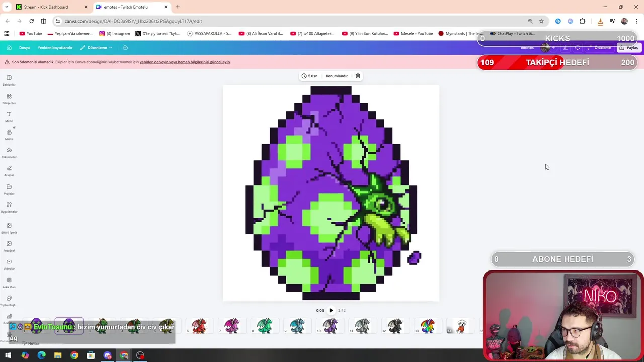Open the YouTube bookmark
The width and height of the screenshot is (644, 362).
click(x=31, y=34)
